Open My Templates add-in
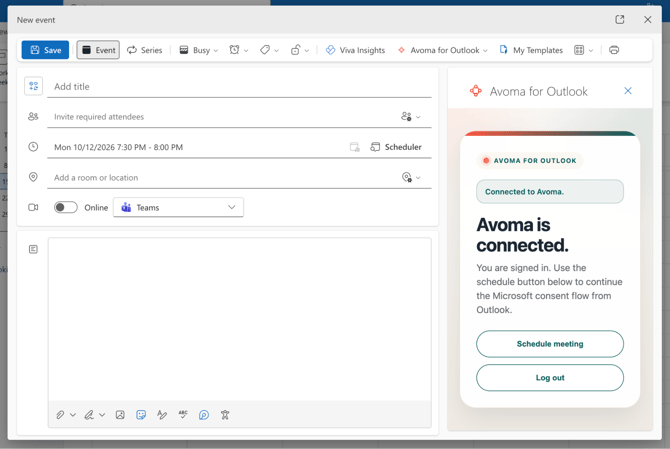670x449 pixels. pos(531,50)
